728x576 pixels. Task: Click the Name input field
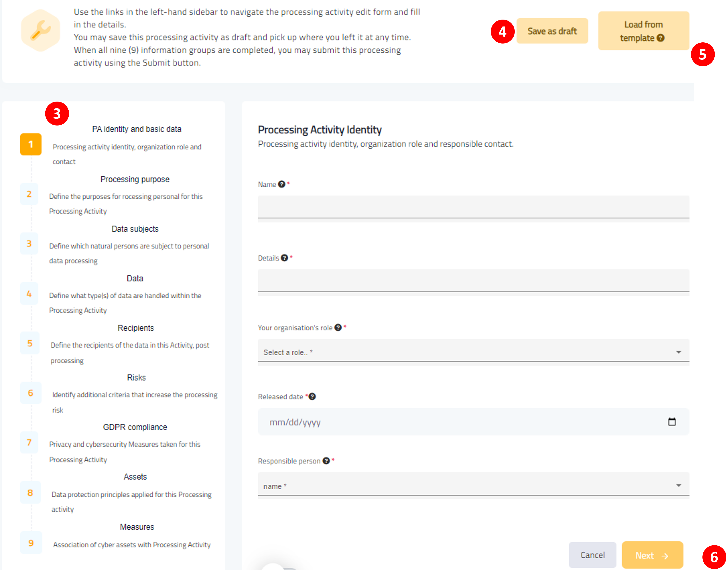point(474,207)
